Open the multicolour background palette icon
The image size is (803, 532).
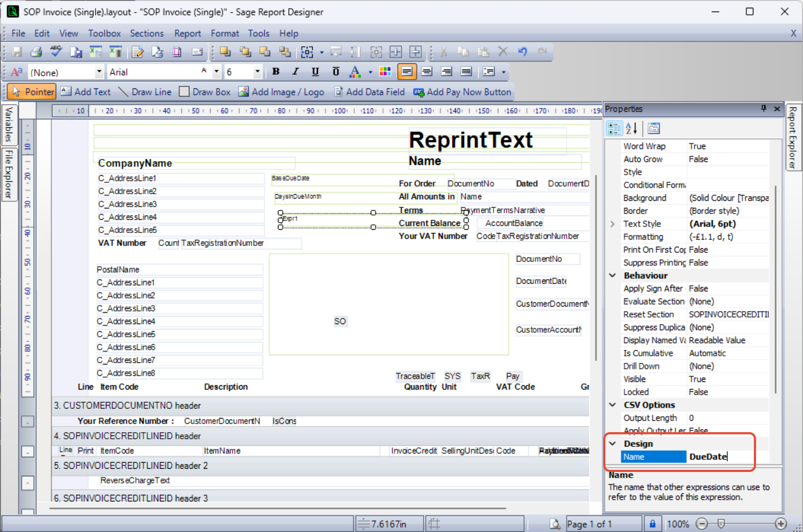tap(385, 71)
